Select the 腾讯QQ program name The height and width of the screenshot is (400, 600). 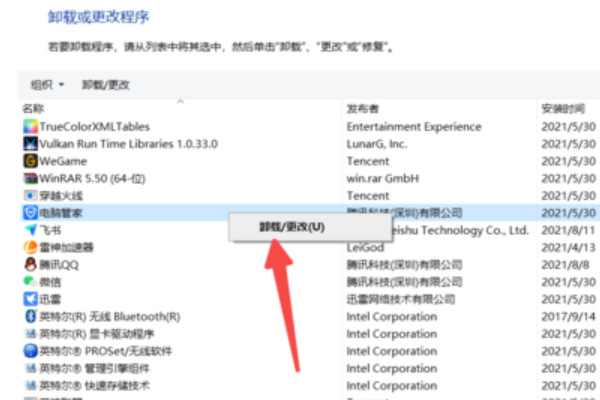[x=59, y=265]
